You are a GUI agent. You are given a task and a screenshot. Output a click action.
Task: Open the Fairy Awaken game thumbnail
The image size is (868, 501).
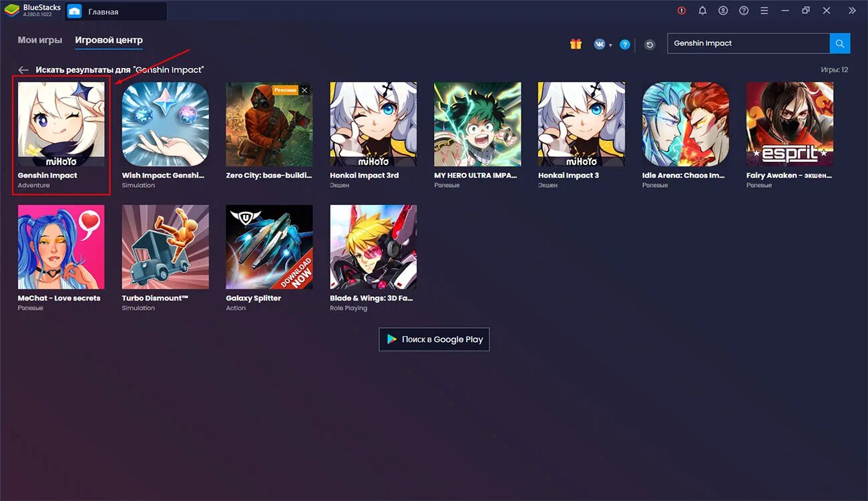tap(790, 124)
